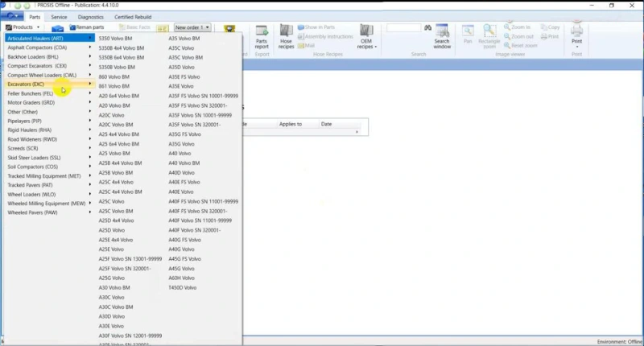This screenshot has width=644, height=346.
Task: Click Zoom out
Action: click(518, 36)
